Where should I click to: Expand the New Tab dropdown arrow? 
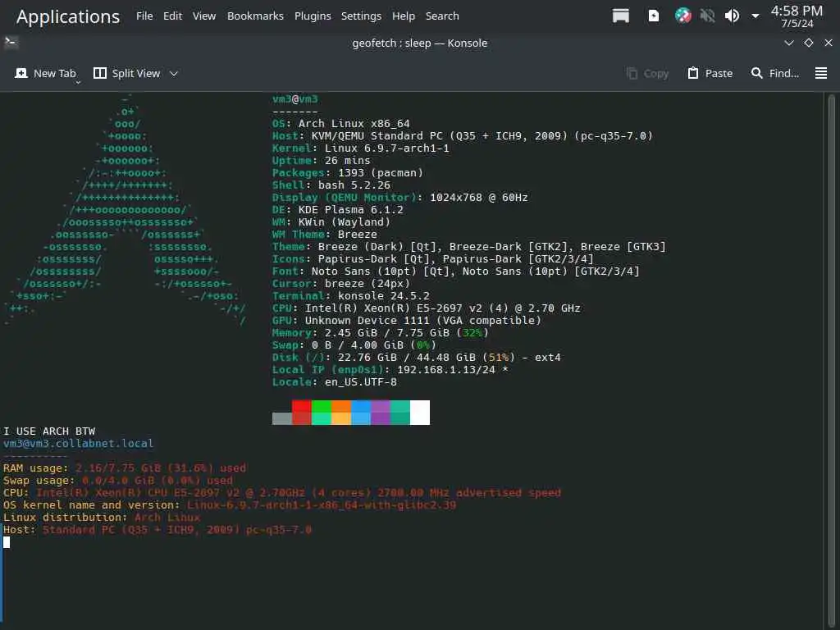coord(78,82)
